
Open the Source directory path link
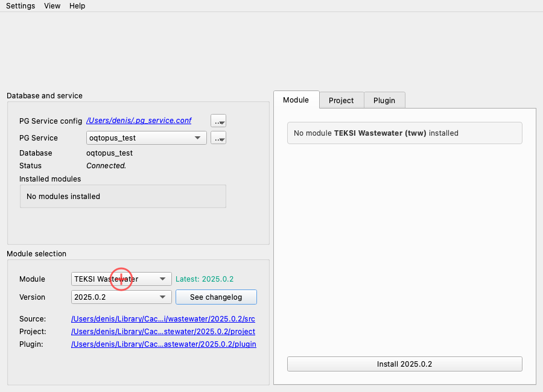point(163,318)
